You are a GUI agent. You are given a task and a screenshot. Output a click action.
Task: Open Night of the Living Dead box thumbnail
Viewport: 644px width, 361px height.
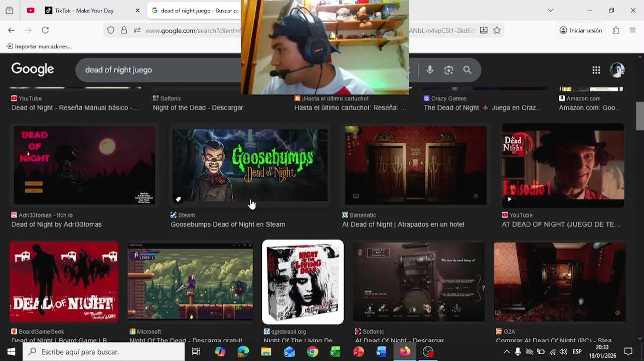click(x=303, y=282)
